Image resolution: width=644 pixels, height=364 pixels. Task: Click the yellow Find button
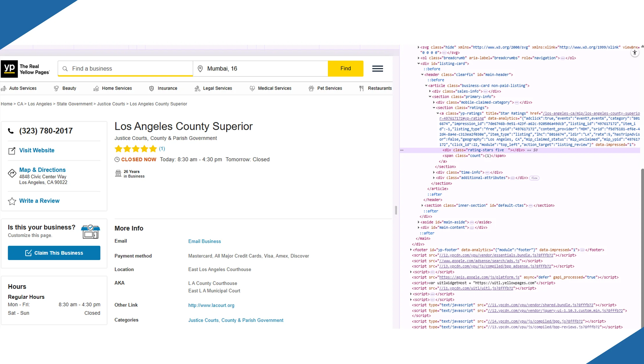[346, 69]
